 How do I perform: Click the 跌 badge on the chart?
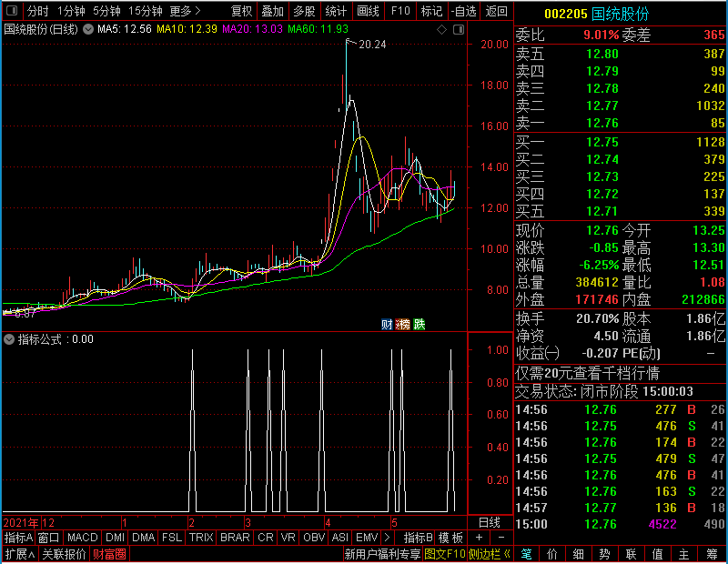coord(419,324)
